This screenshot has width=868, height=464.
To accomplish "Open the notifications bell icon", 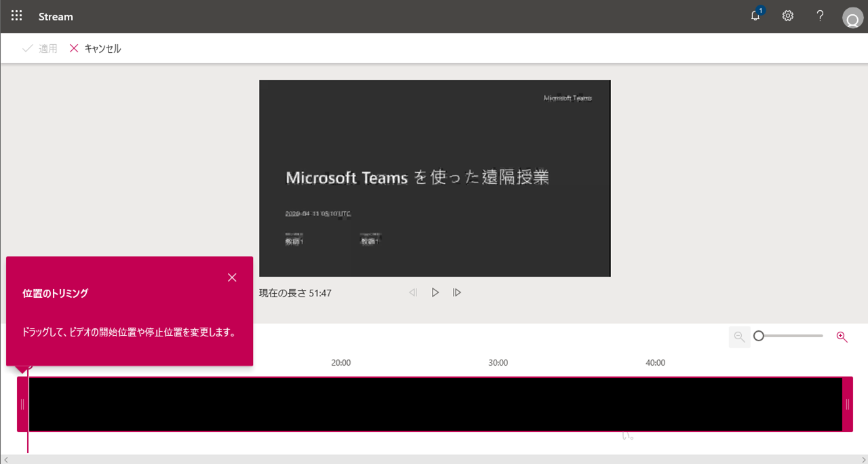I will click(756, 15).
